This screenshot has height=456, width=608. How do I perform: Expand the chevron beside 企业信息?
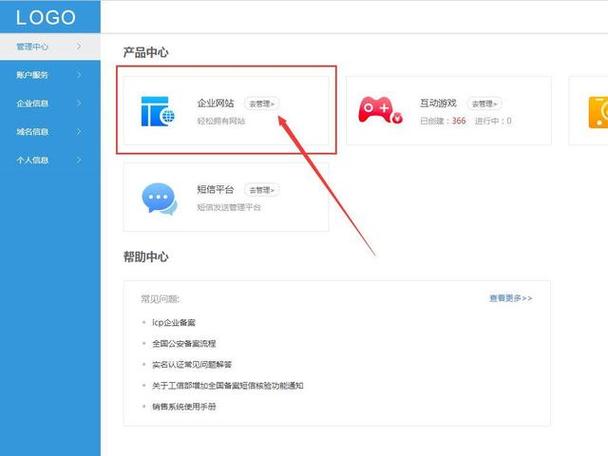(x=79, y=103)
